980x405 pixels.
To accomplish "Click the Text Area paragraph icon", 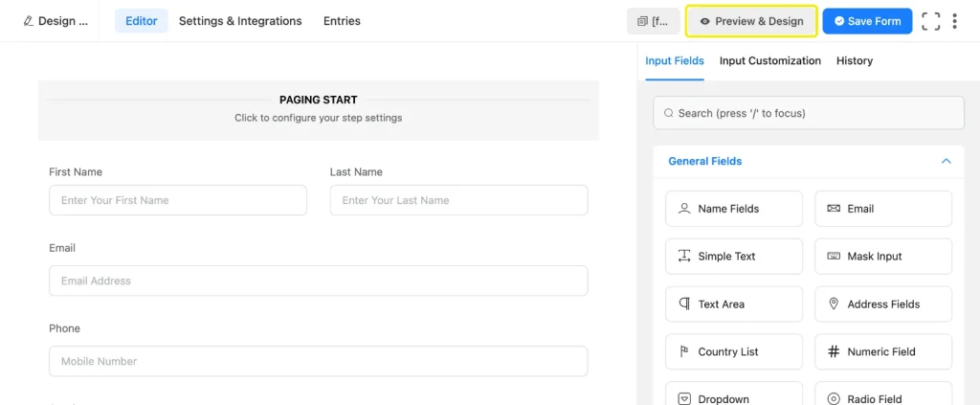I will [x=684, y=304].
